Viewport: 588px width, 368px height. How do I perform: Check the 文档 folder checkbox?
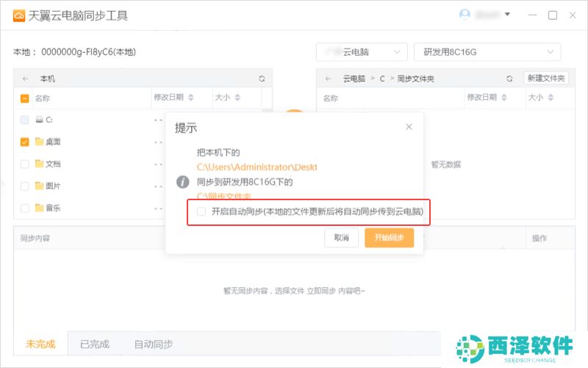pos(24,164)
